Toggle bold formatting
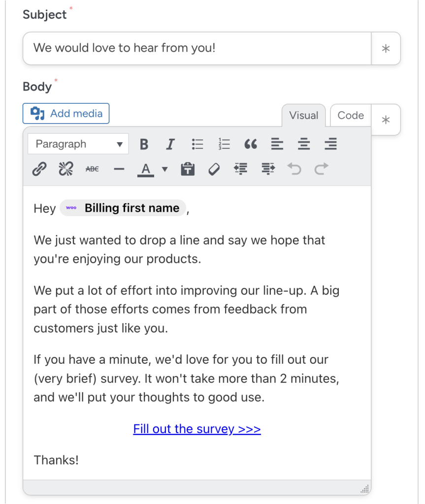Image resolution: width=425 pixels, height=504 pixels. (x=144, y=144)
